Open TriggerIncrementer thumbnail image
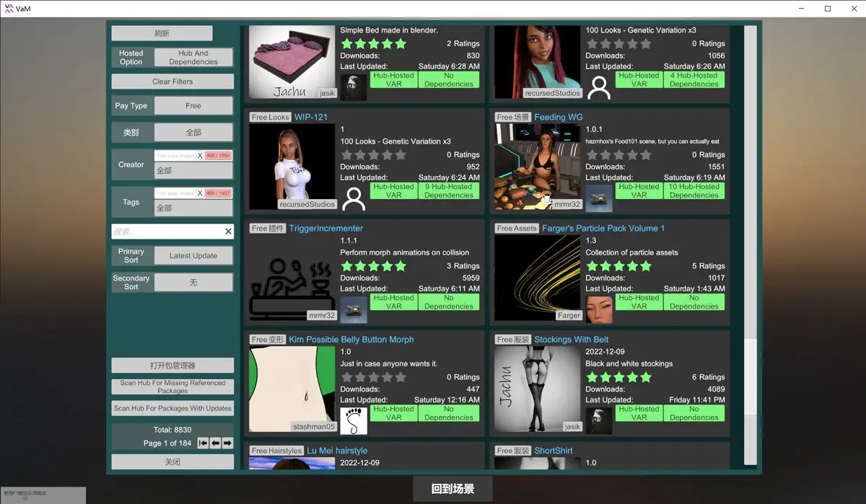 pos(292,278)
